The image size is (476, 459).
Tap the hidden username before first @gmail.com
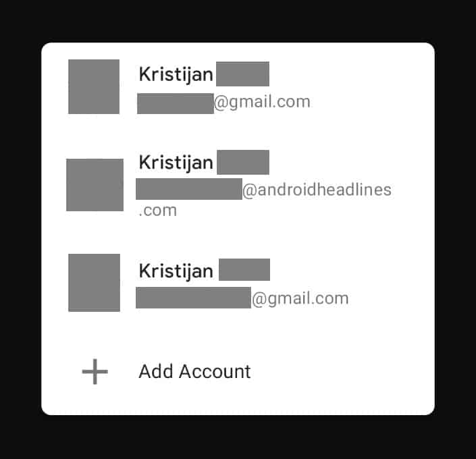tap(176, 103)
